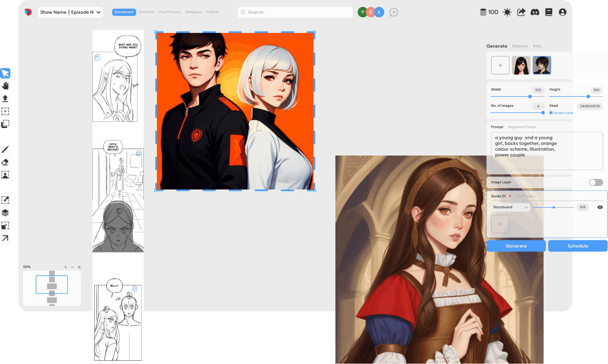
Task: Click the character selection tool
Action: click(5, 175)
